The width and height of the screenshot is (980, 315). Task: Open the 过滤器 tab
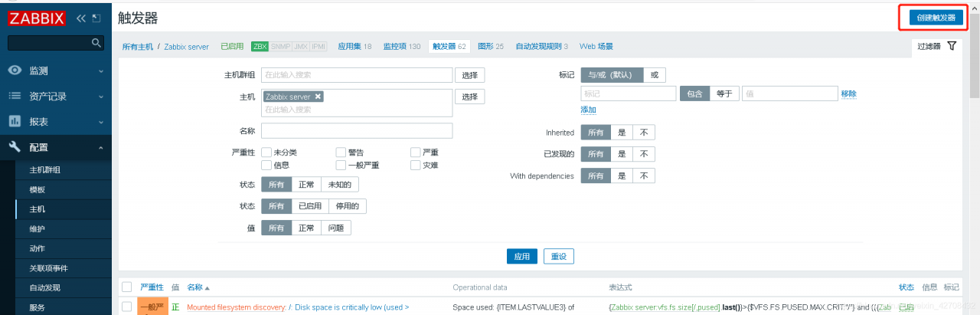point(937,46)
